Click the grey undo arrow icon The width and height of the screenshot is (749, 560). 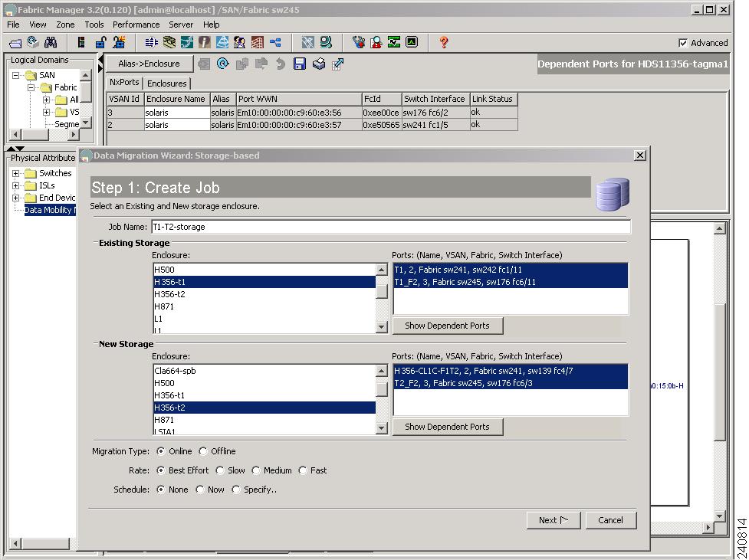(x=281, y=64)
